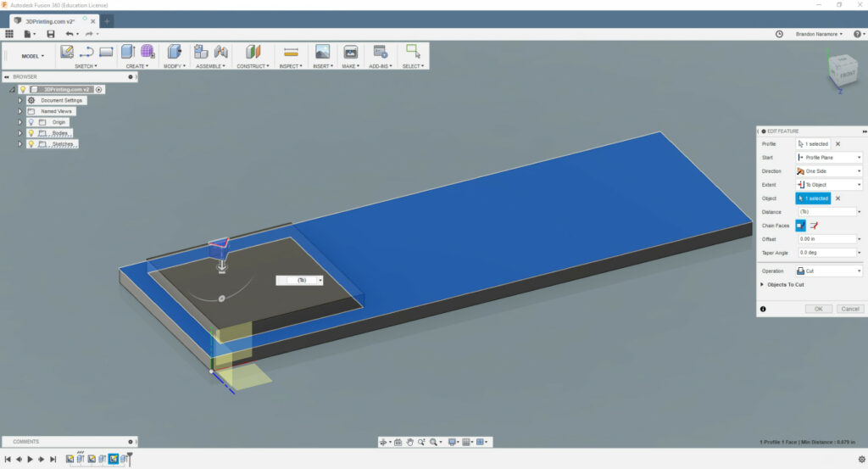Expand the Sketches tree node
868x469 pixels.
coord(20,144)
